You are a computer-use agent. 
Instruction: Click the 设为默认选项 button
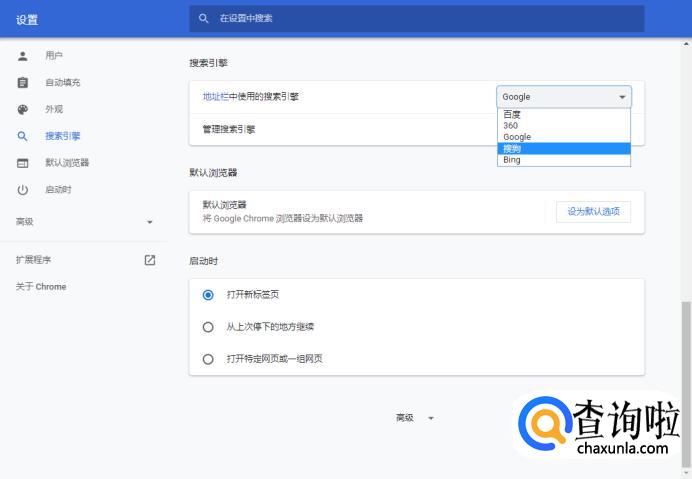tap(593, 212)
